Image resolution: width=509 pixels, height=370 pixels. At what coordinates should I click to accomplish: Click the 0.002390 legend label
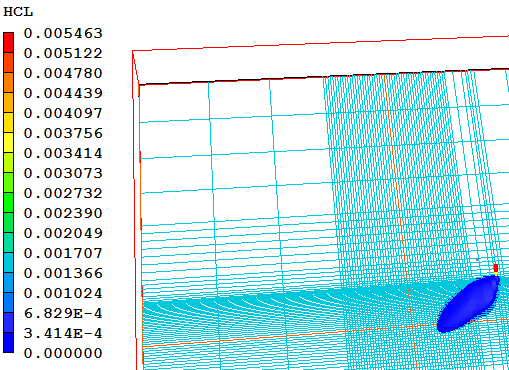[63, 213]
